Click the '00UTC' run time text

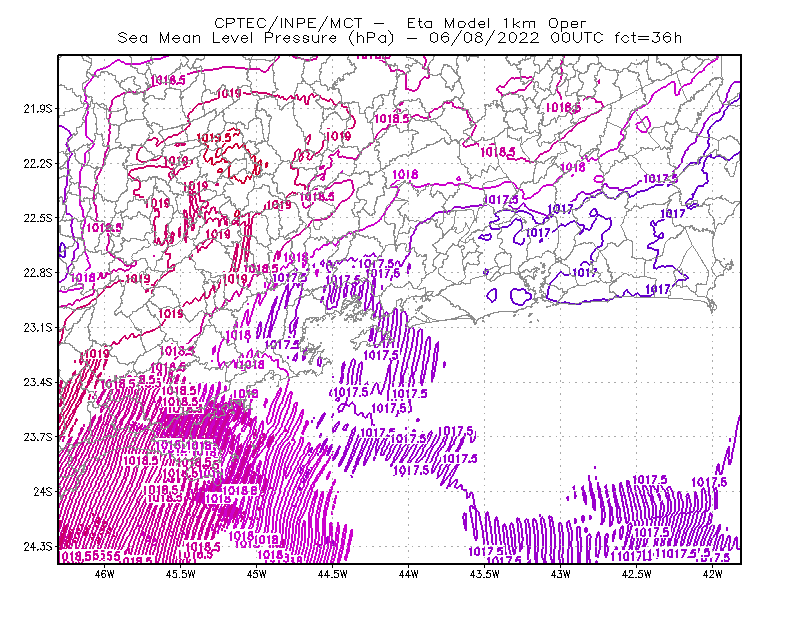click(x=577, y=38)
